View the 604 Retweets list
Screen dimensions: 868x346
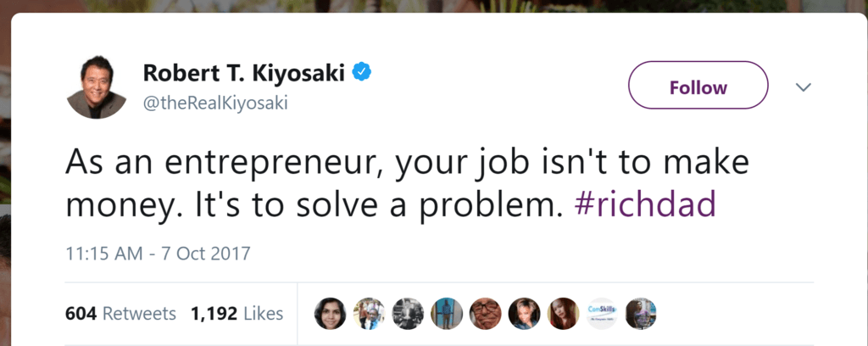[120, 314]
